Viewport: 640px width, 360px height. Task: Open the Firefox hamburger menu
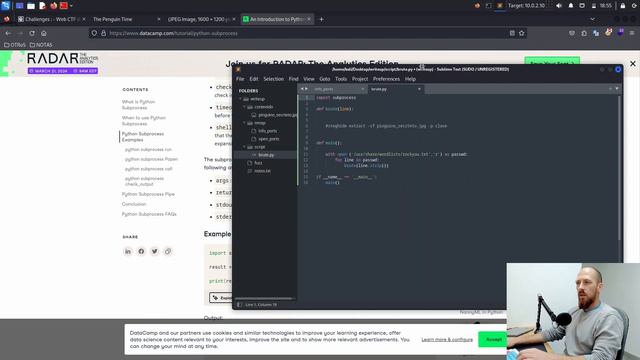632,33
